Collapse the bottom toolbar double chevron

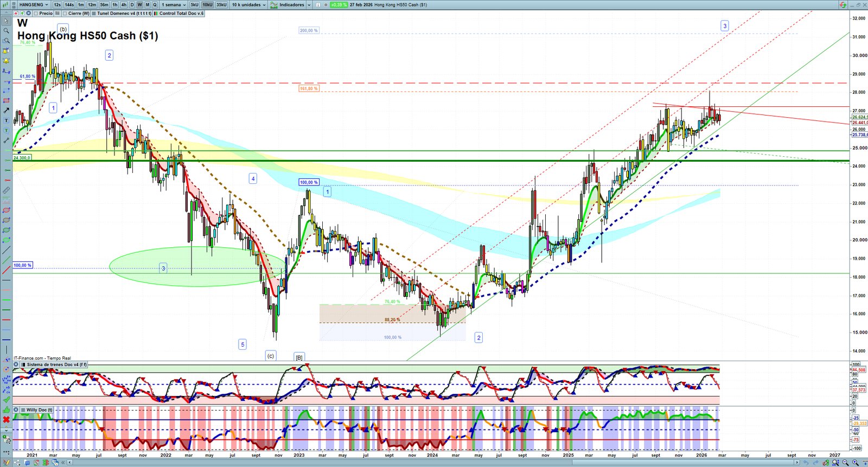click(x=63, y=463)
